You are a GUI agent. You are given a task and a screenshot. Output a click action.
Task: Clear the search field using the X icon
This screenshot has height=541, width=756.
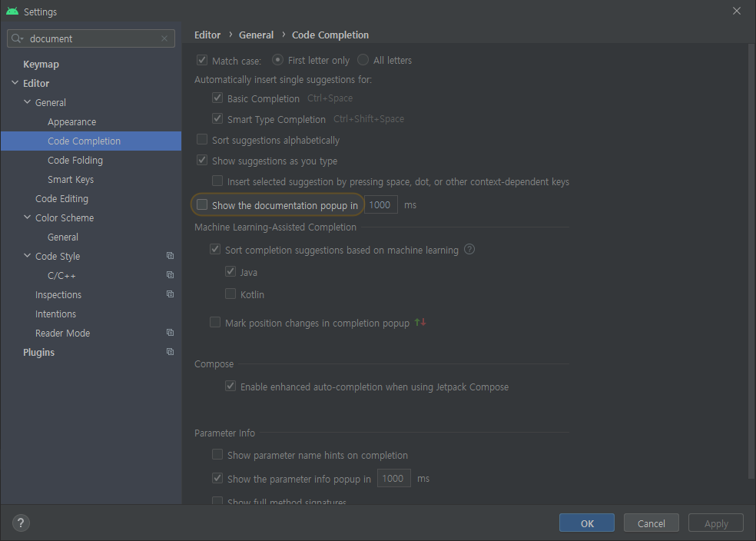pos(163,38)
